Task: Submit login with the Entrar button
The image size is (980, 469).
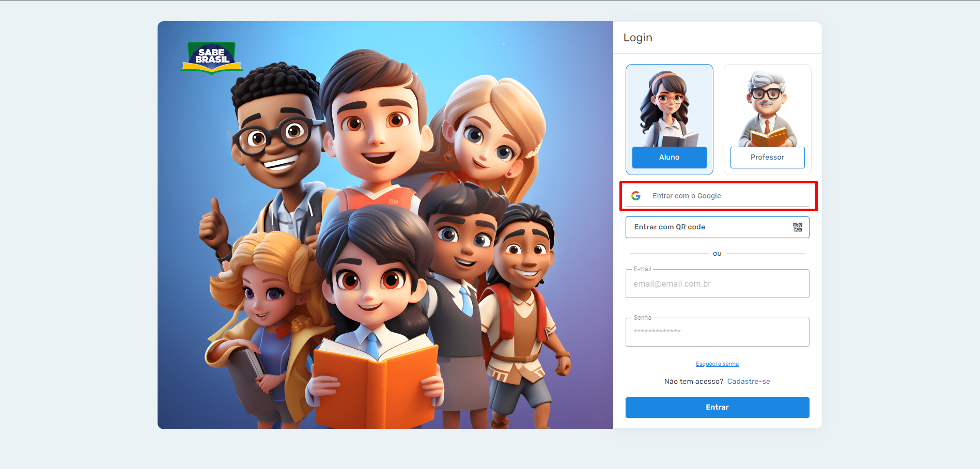Action: pos(718,408)
